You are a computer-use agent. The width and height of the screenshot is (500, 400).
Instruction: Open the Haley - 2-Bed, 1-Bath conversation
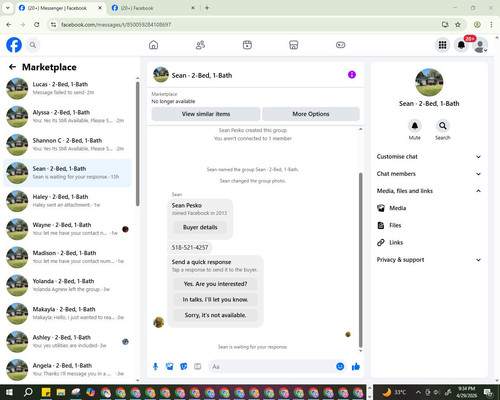[67, 201]
